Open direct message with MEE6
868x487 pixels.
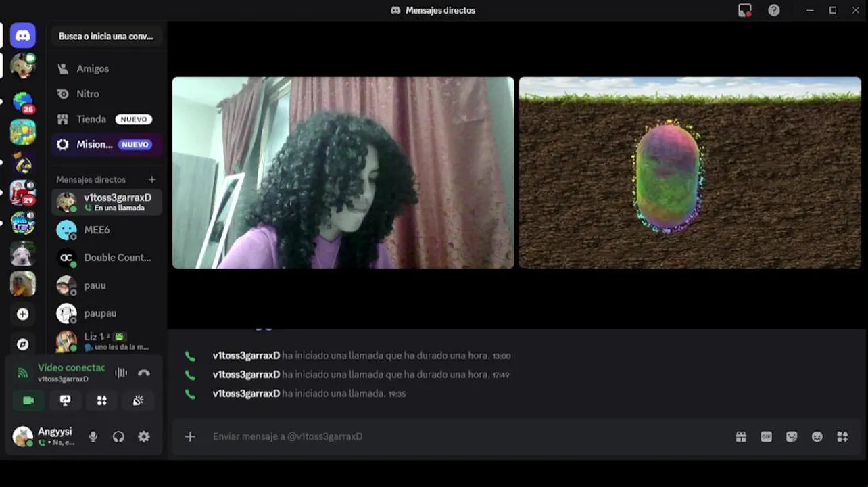pyautogui.click(x=107, y=230)
